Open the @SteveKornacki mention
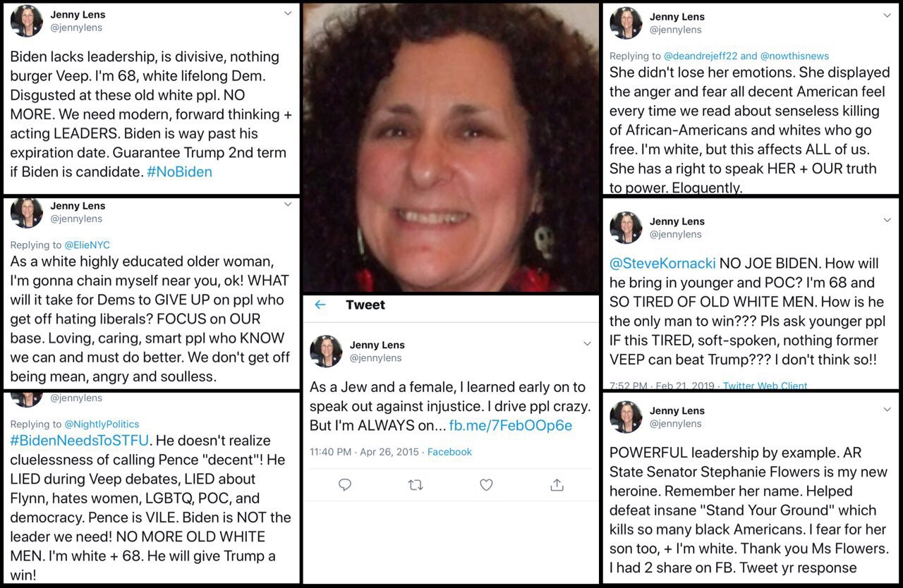The height and width of the screenshot is (588, 903). [x=662, y=264]
